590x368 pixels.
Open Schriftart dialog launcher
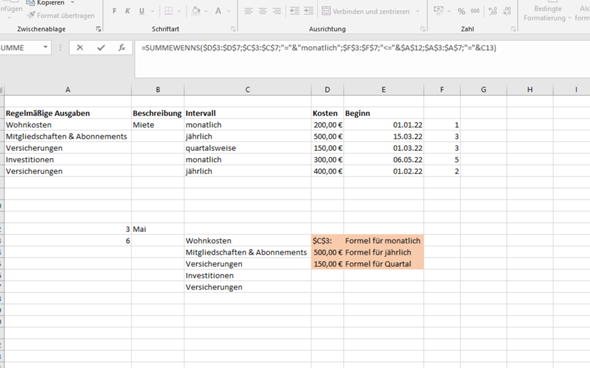point(233,29)
